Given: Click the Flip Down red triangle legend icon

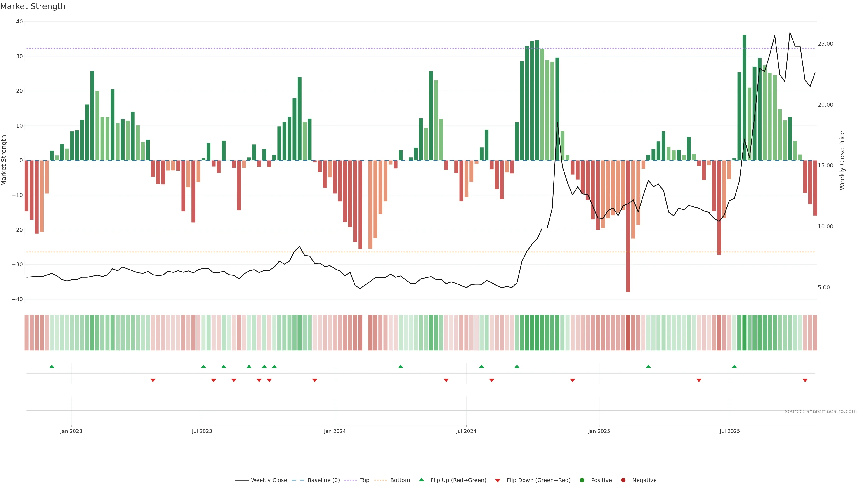Looking at the screenshot, I should tap(498, 481).
